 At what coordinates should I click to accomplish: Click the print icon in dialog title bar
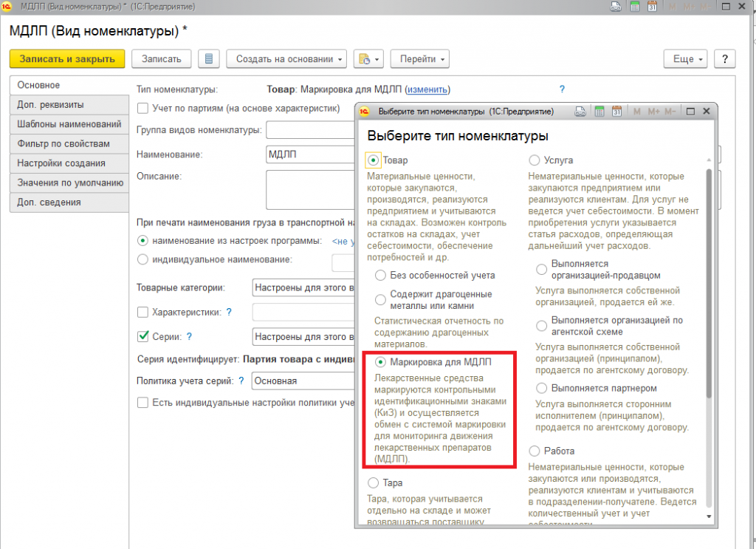coord(580,112)
